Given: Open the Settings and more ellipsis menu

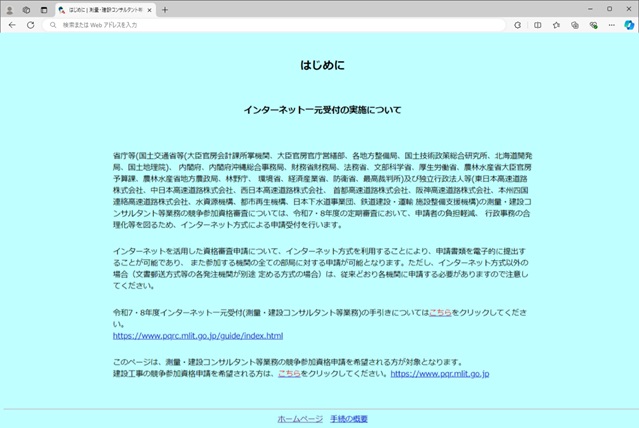Looking at the screenshot, I should point(612,25).
